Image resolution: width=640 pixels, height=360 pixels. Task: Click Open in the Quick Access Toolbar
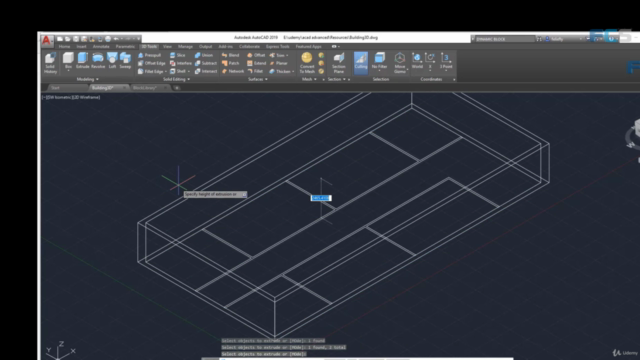pos(68,39)
